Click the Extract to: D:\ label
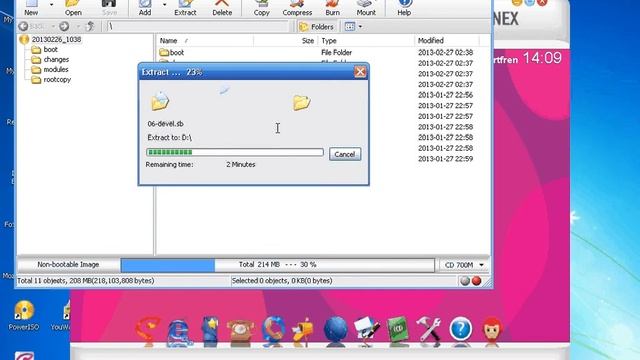 [x=169, y=138]
